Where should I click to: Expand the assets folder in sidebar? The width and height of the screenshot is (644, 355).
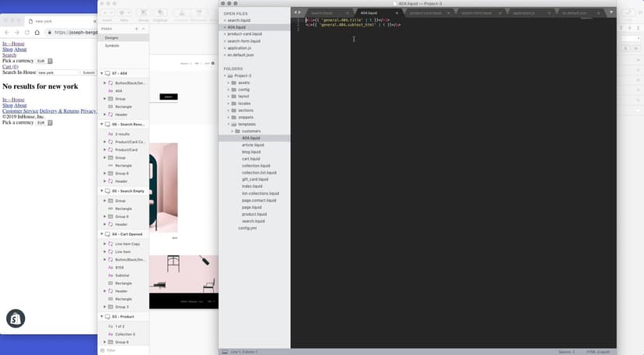229,83
